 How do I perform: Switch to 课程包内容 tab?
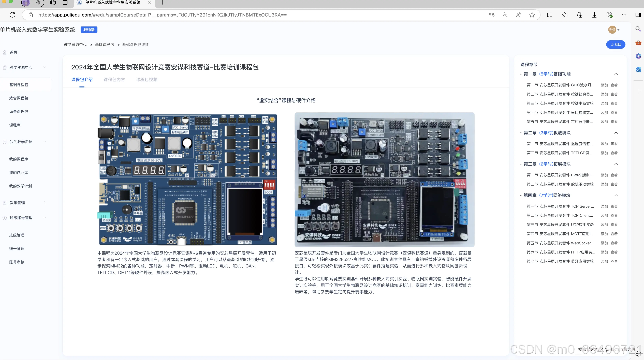[114, 80]
